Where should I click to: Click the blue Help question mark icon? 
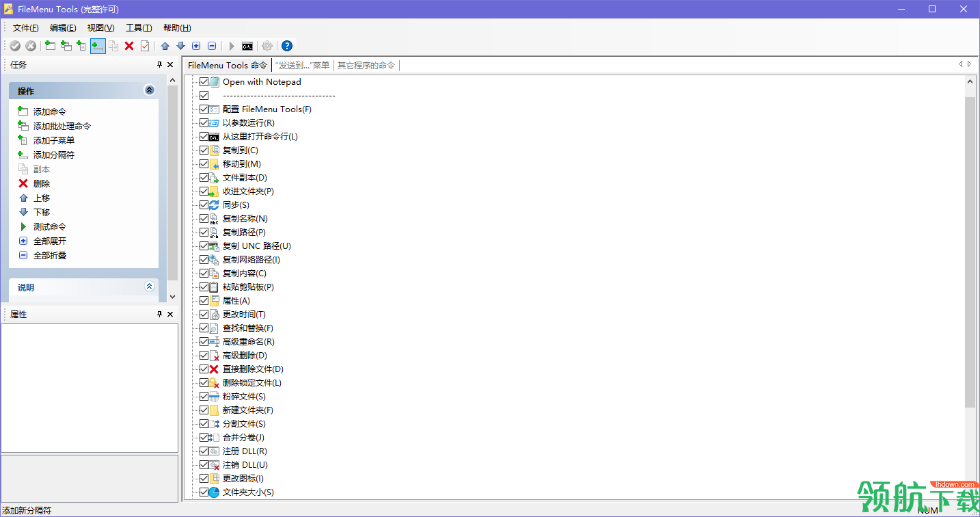point(287,46)
